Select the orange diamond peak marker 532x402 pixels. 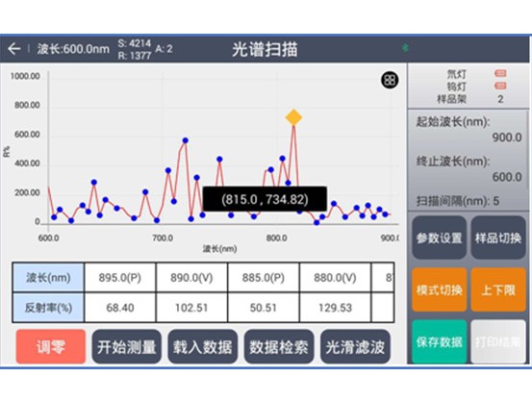(293, 117)
